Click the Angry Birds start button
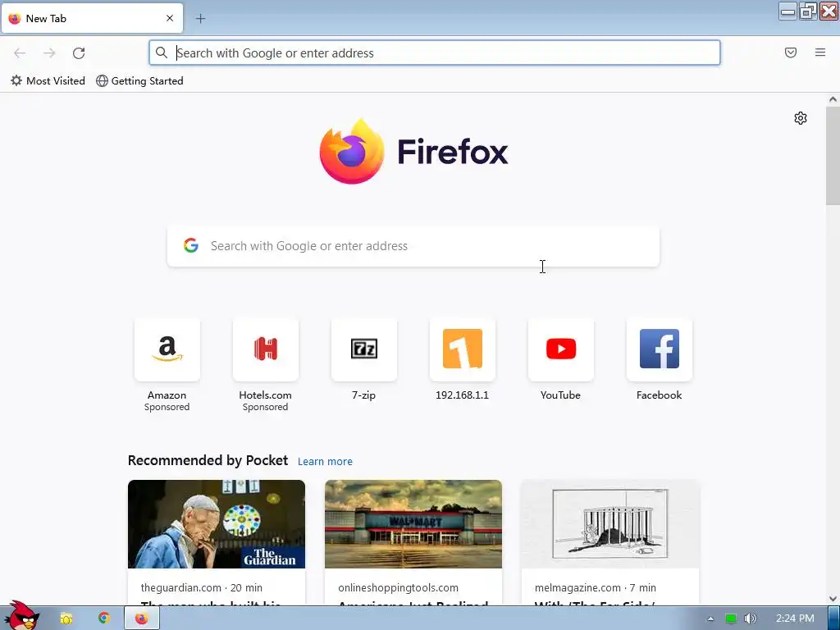 (x=21, y=615)
